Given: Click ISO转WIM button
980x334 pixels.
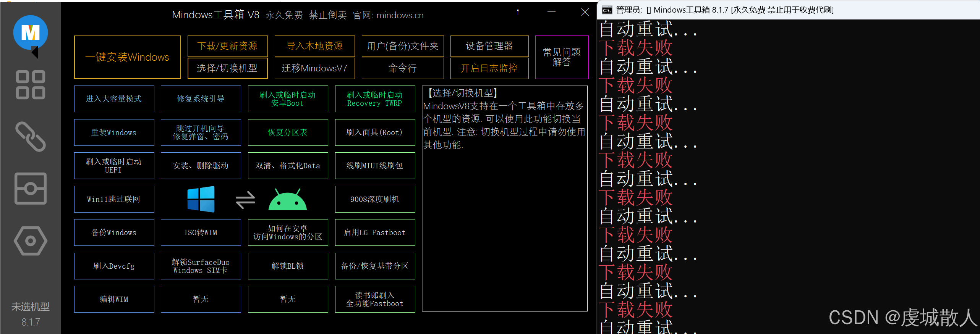Looking at the screenshot, I should [201, 232].
